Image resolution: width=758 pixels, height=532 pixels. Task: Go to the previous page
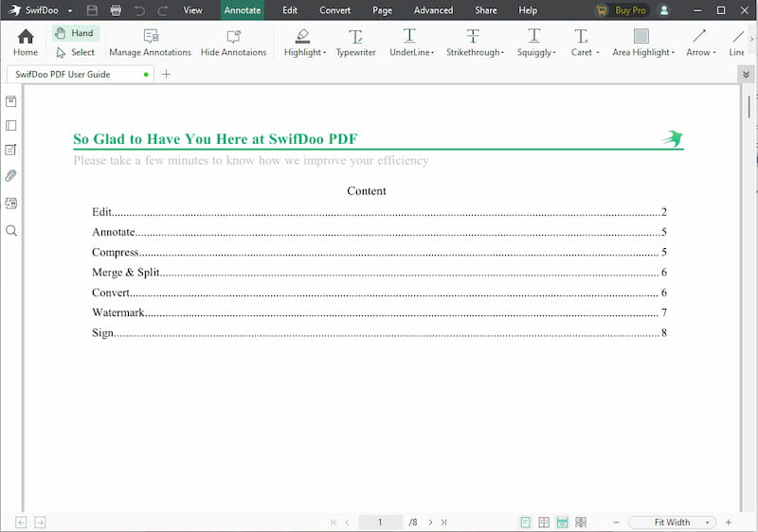(347, 522)
